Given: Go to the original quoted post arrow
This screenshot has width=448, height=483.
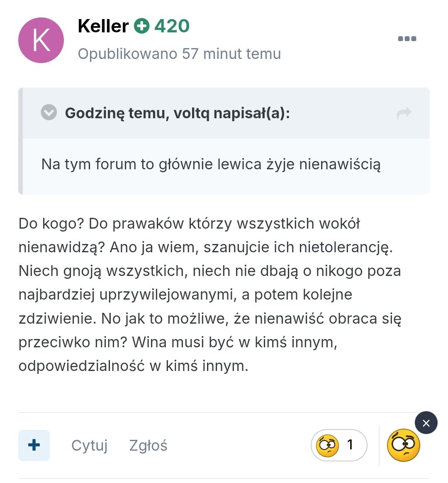Looking at the screenshot, I should tap(404, 113).
